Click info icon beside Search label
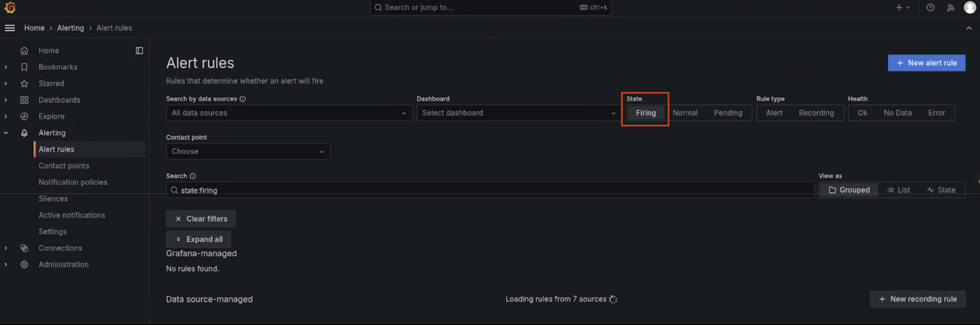The width and height of the screenshot is (980, 325). tap(193, 176)
